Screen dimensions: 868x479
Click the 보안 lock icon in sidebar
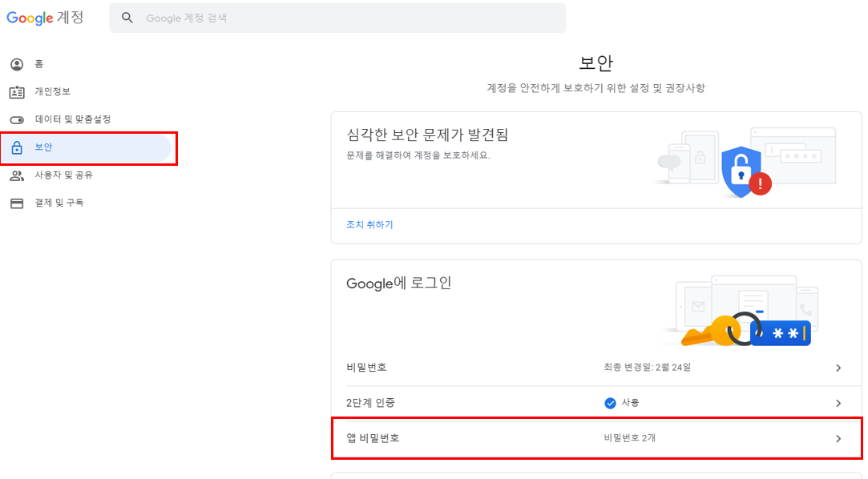click(x=17, y=147)
